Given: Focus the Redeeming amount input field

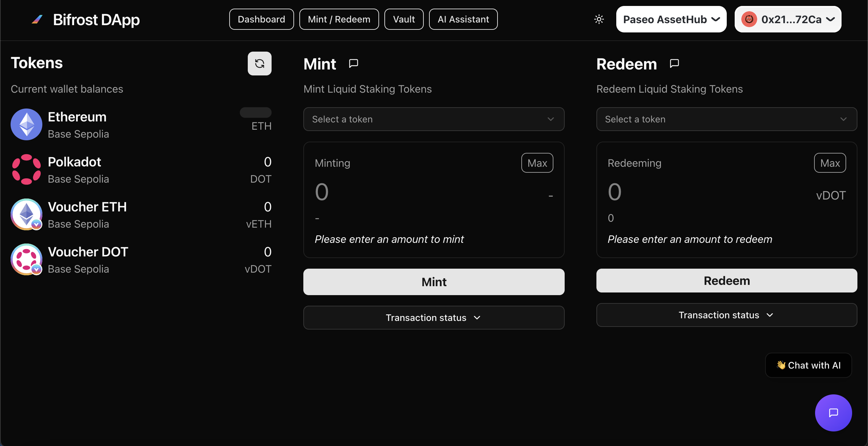Looking at the screenshot, I should point(708,192).
